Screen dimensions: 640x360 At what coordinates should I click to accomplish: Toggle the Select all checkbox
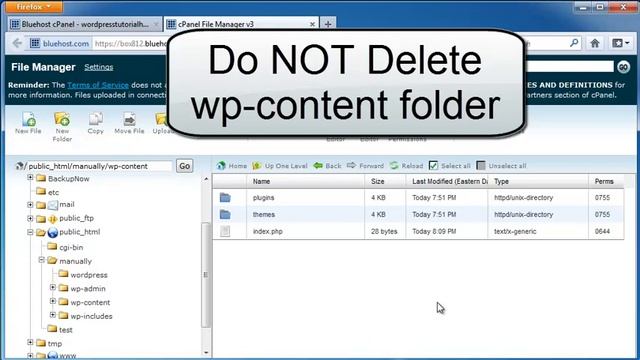(433, 166)
